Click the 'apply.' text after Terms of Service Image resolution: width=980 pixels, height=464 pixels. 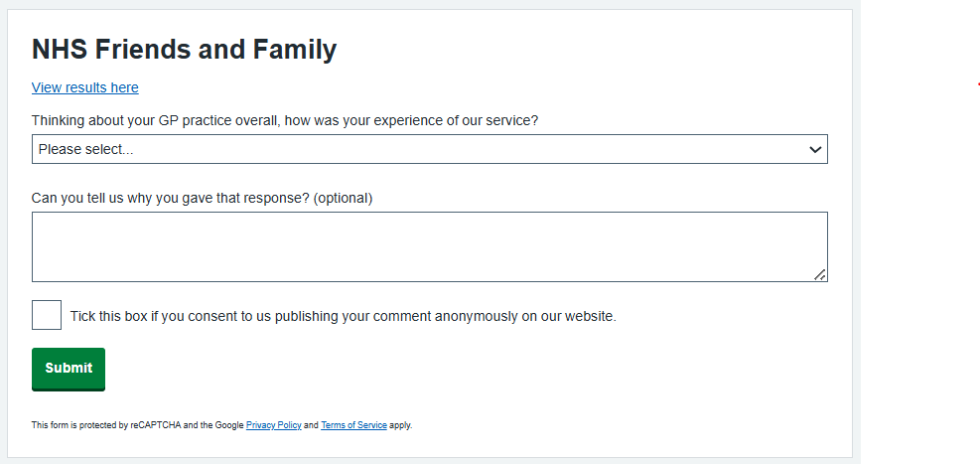(401, 425)
